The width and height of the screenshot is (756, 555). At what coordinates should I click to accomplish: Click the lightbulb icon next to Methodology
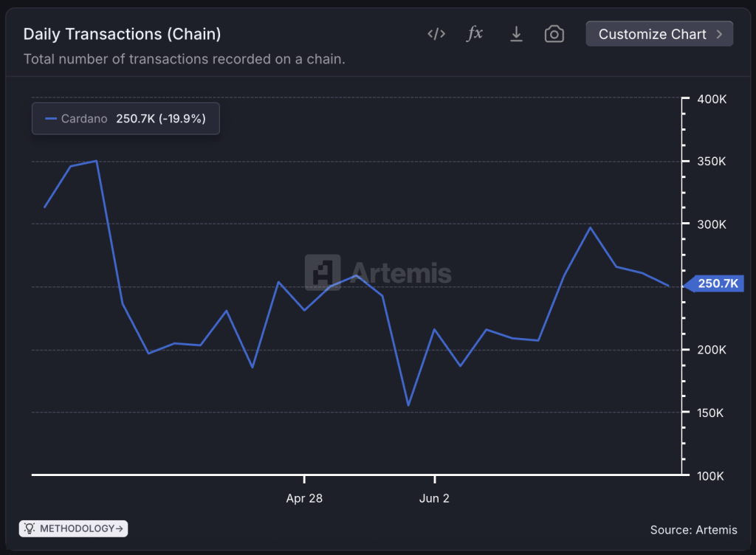pos(28,528)
